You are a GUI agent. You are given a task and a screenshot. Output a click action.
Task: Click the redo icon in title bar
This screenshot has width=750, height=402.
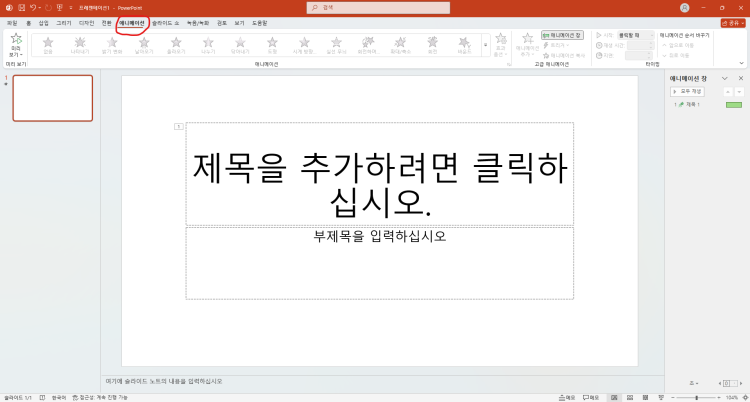[x=47, y=8]
